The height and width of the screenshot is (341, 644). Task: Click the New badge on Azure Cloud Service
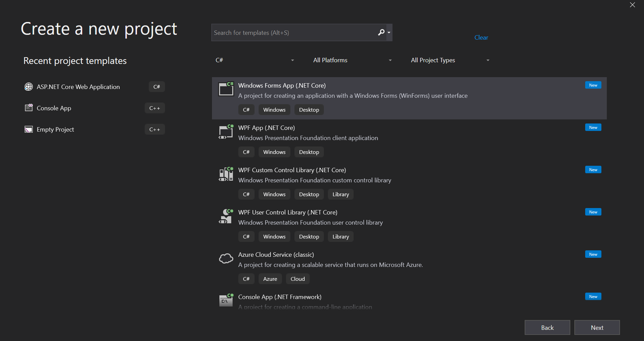tap(593, 254)
